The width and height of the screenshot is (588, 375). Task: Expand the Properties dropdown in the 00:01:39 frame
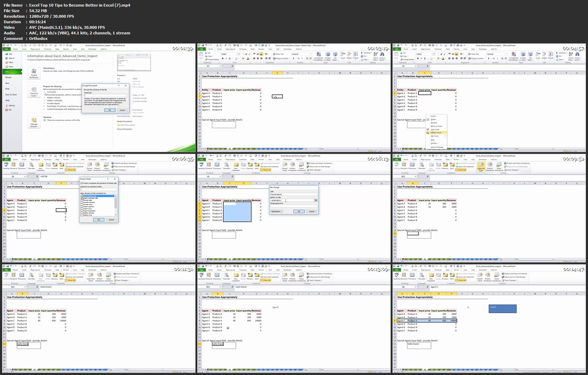122,75
